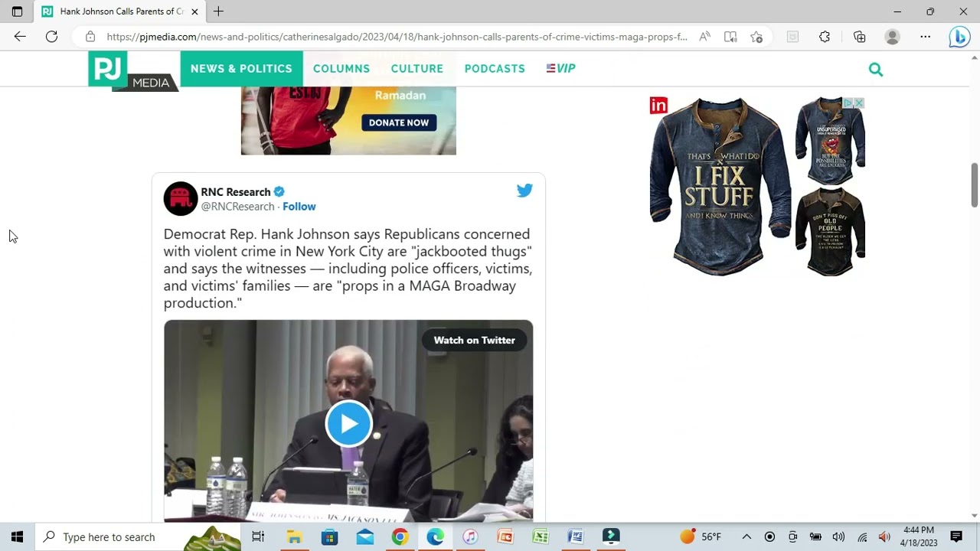Open the @RNCResearch handle link
Viewport: 980px width, 551px height.
(237, 207)
